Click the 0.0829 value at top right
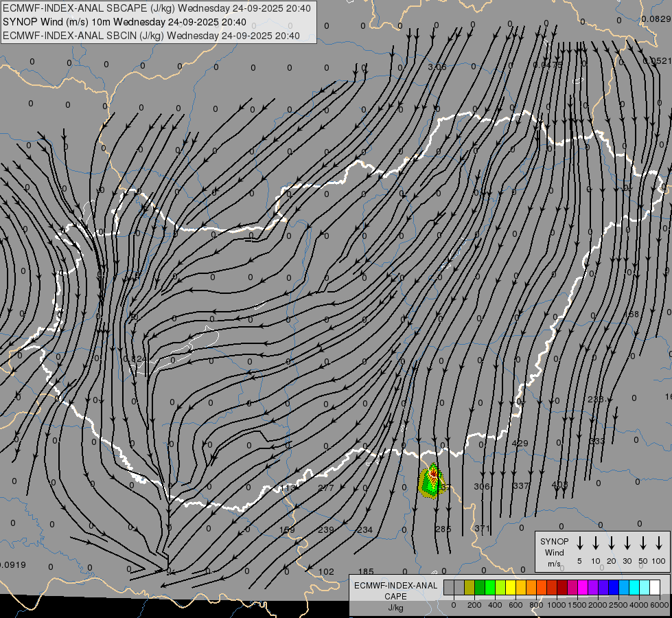 pos(656,19)
